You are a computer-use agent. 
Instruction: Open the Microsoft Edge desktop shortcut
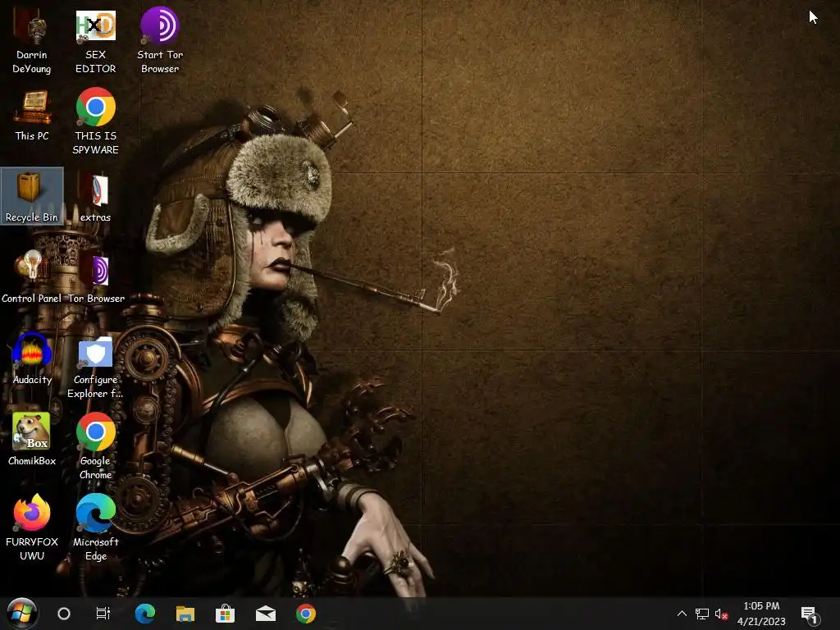95,527
